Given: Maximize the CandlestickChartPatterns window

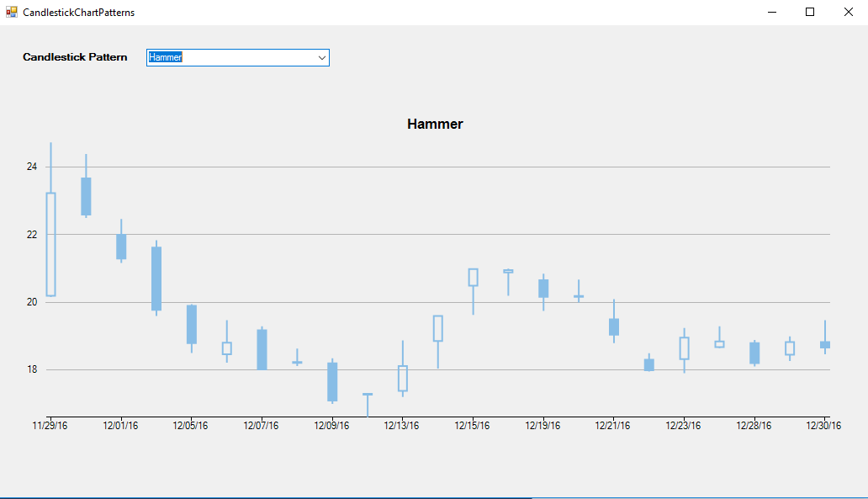Looking at the screenshot, I should click(810, 12).
